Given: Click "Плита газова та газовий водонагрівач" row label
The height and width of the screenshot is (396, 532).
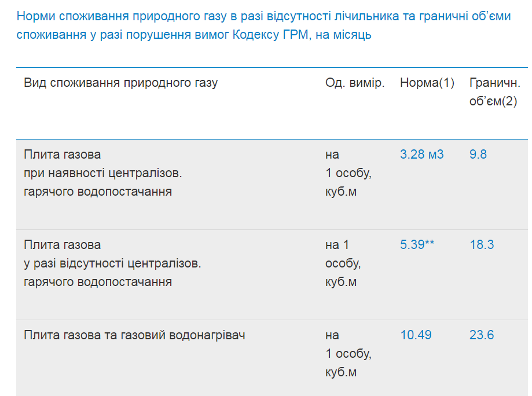Looking at the screenshot, I should point(134,335).
